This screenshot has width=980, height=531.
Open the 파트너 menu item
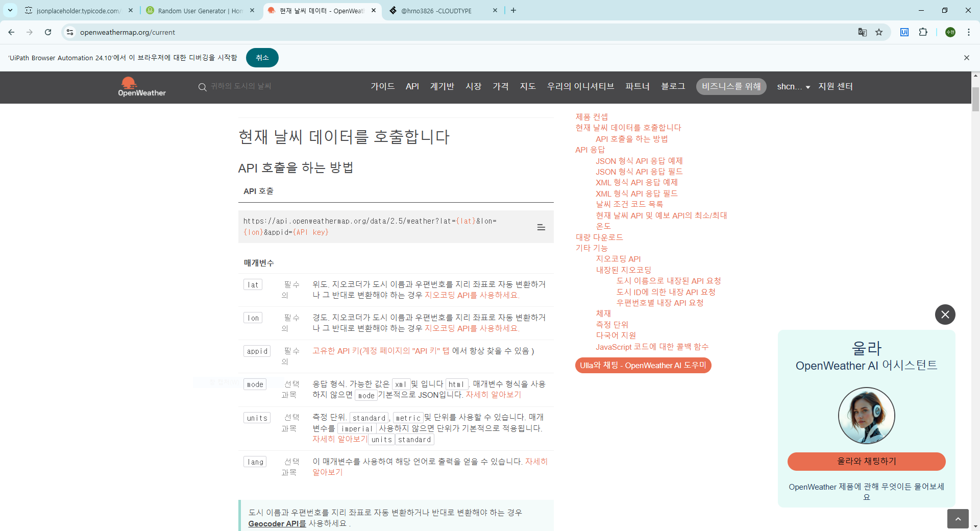pos(638,86)
